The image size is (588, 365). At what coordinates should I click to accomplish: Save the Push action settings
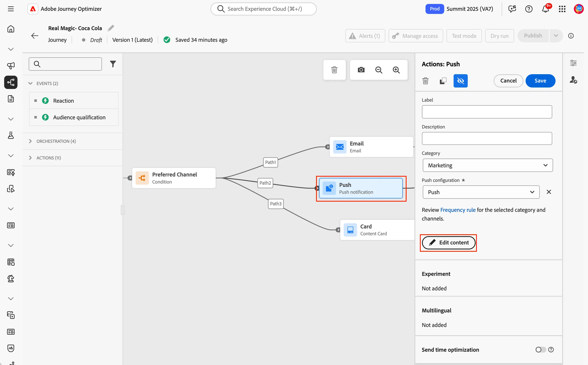[540, 81]
